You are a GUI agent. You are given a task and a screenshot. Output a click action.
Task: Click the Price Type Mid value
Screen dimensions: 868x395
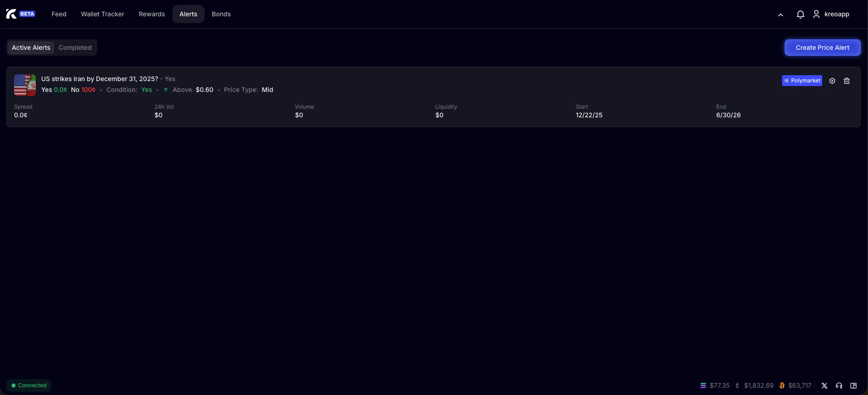[267, 90]
